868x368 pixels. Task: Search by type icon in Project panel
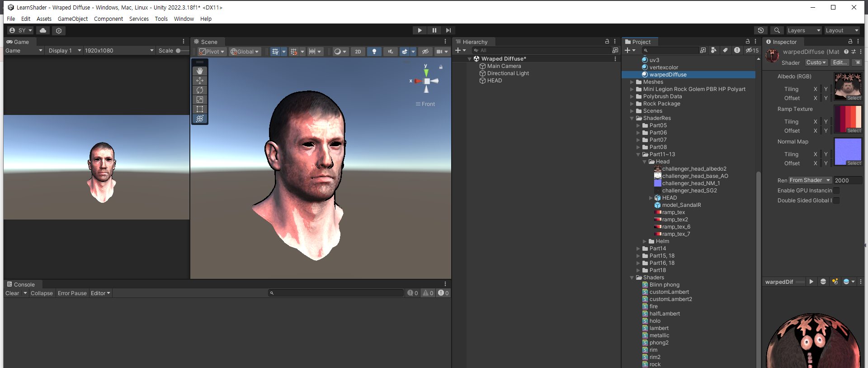coord(714,50)
